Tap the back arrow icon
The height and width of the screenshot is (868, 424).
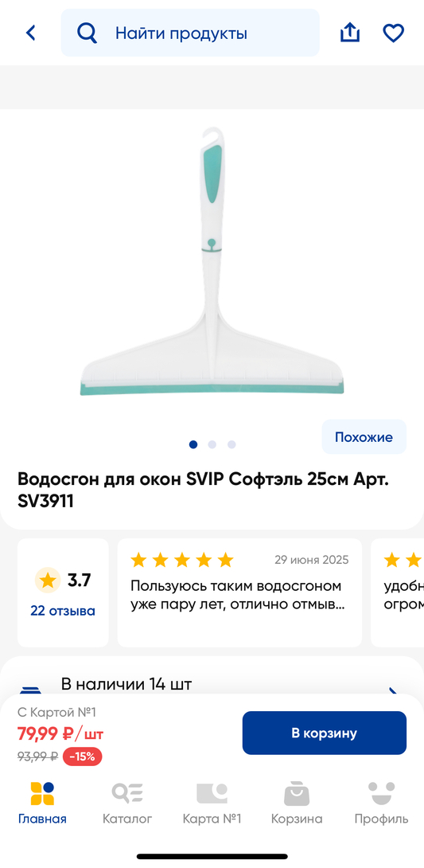(x=31, y=33)
